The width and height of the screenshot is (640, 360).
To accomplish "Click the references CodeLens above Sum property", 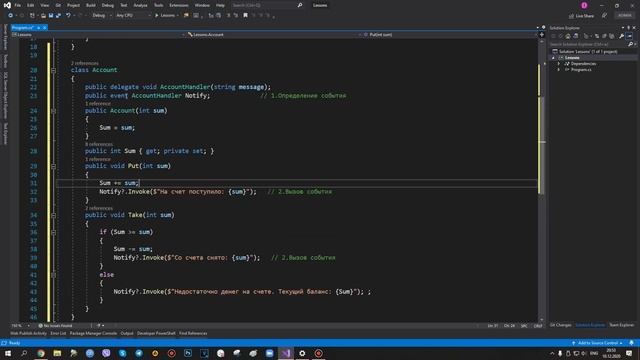I will [x=99, y=144].
